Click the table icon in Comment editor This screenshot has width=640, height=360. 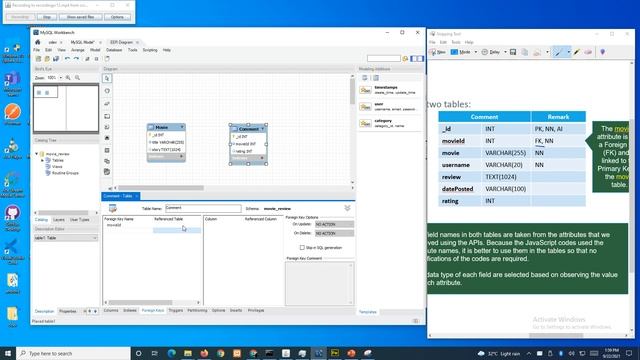click(x=113, y=208)
